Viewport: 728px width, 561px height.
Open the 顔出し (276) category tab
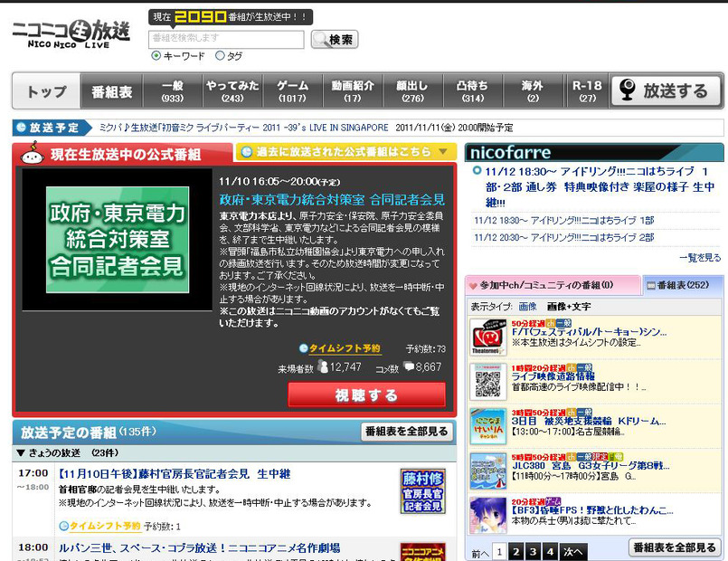[412, 91]
